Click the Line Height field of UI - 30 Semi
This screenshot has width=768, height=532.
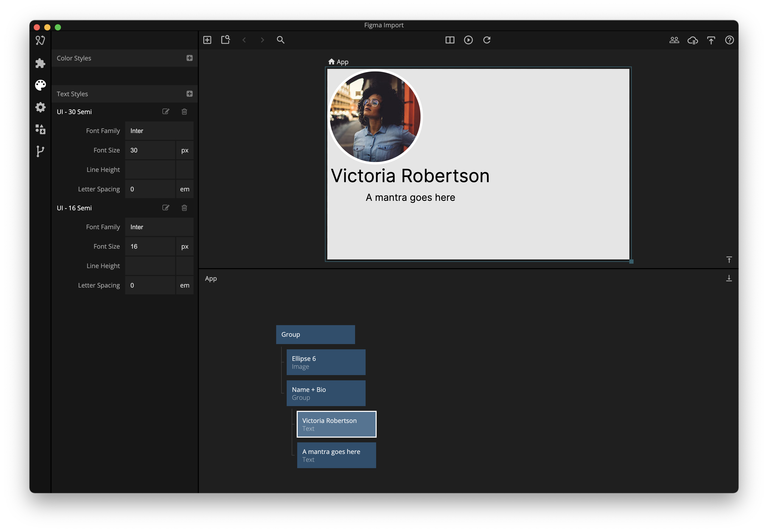tap(150, 170)
